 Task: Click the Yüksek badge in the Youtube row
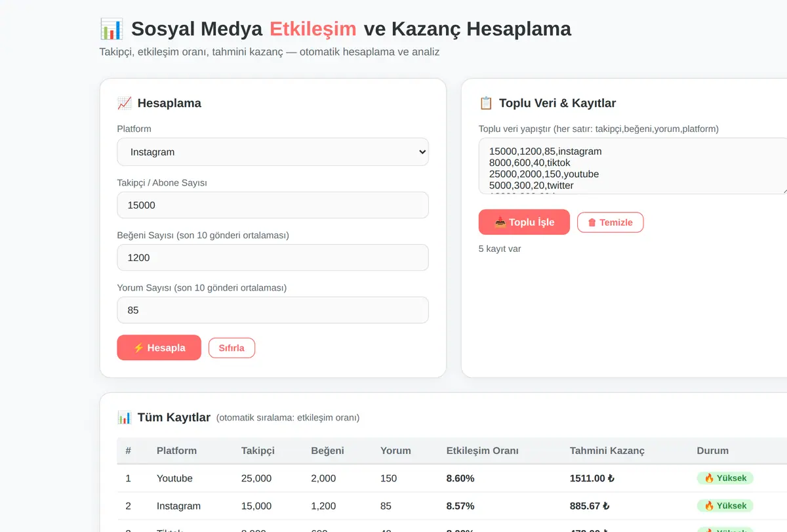click(725, 478)
